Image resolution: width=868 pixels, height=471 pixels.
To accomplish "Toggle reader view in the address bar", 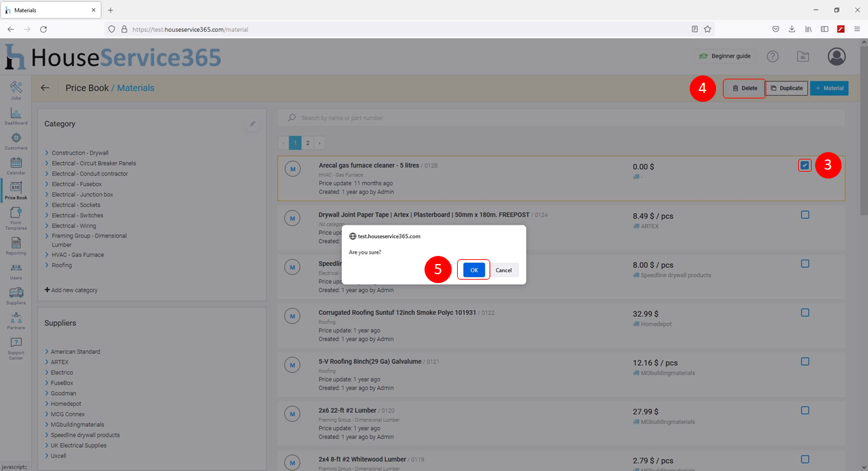I will point(694,29).
